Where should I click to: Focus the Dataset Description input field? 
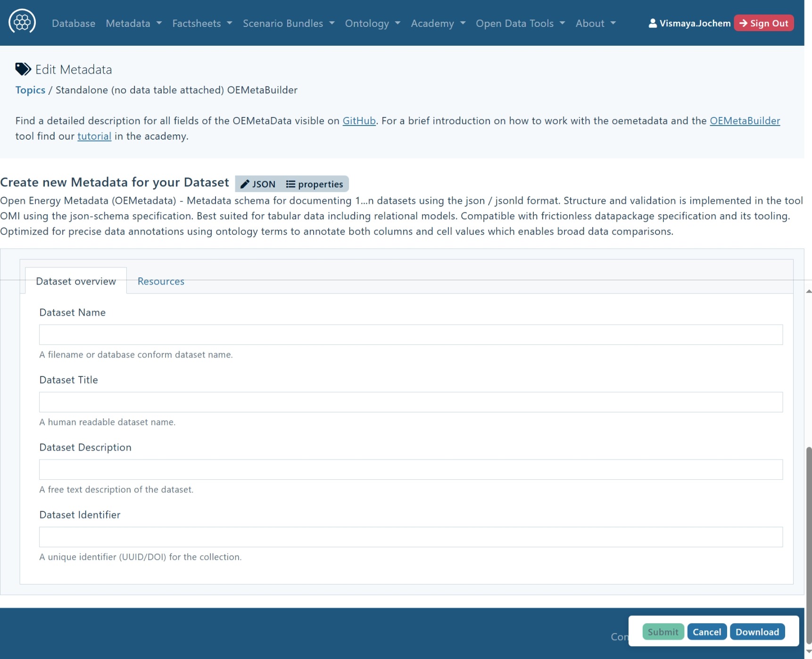(411, 469)
